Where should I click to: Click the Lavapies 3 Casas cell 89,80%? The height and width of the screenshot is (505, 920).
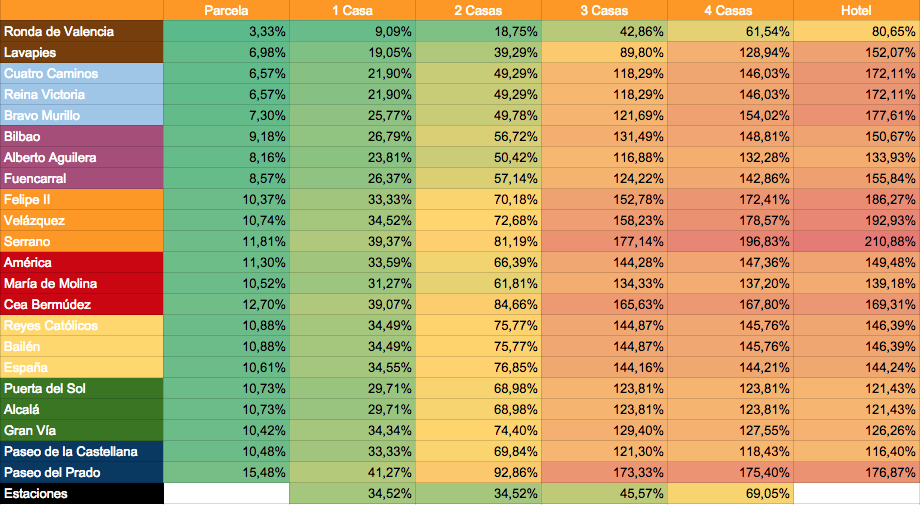pos(604,52)
